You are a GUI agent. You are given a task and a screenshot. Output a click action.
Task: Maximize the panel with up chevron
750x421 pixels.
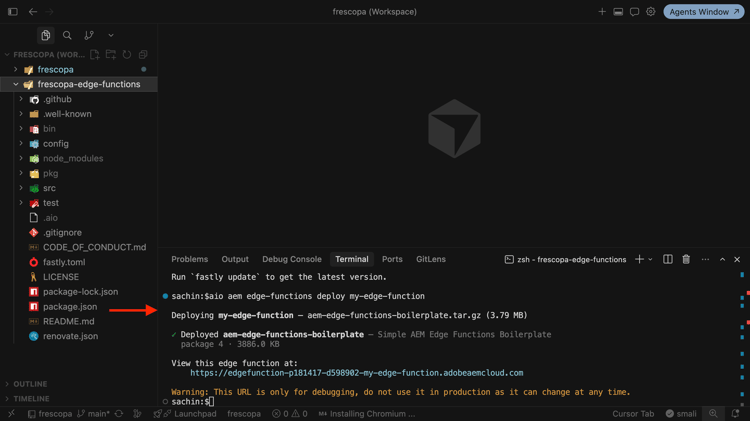click(722, 259)
